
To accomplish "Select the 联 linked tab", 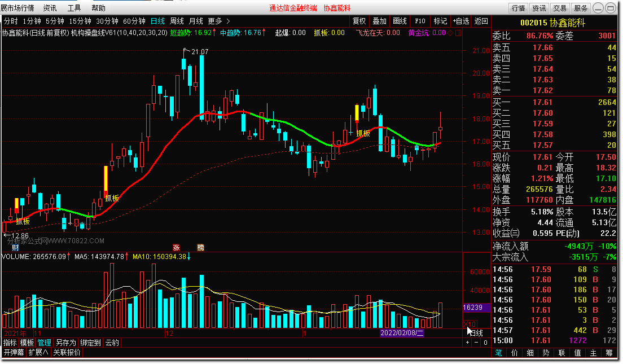I will click(x=562, y=353).
